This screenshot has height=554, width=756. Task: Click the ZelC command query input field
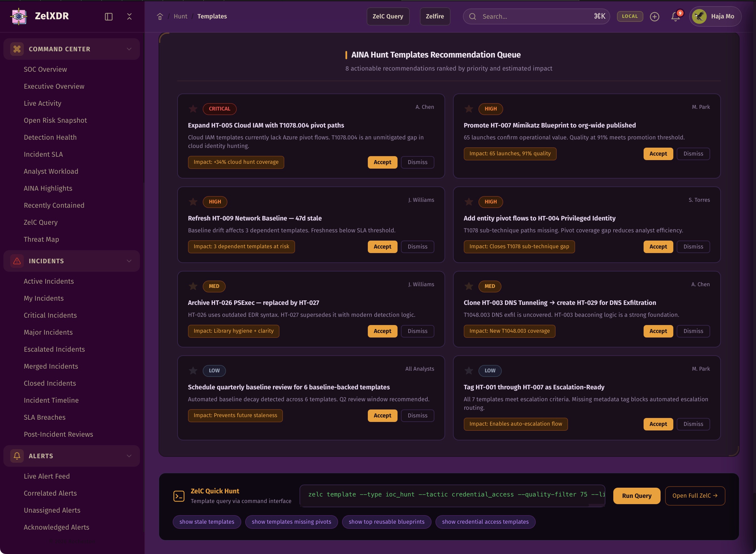pos(452,495)
